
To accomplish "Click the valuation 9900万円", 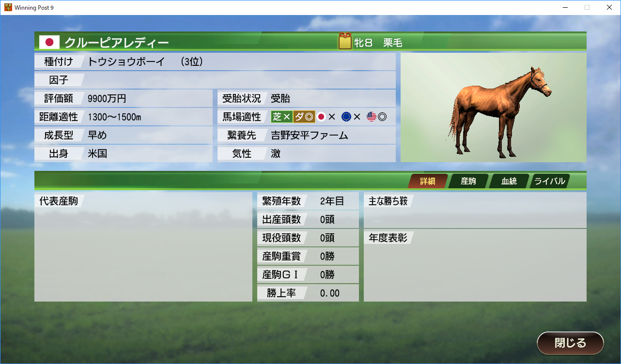I will [107, 98].
